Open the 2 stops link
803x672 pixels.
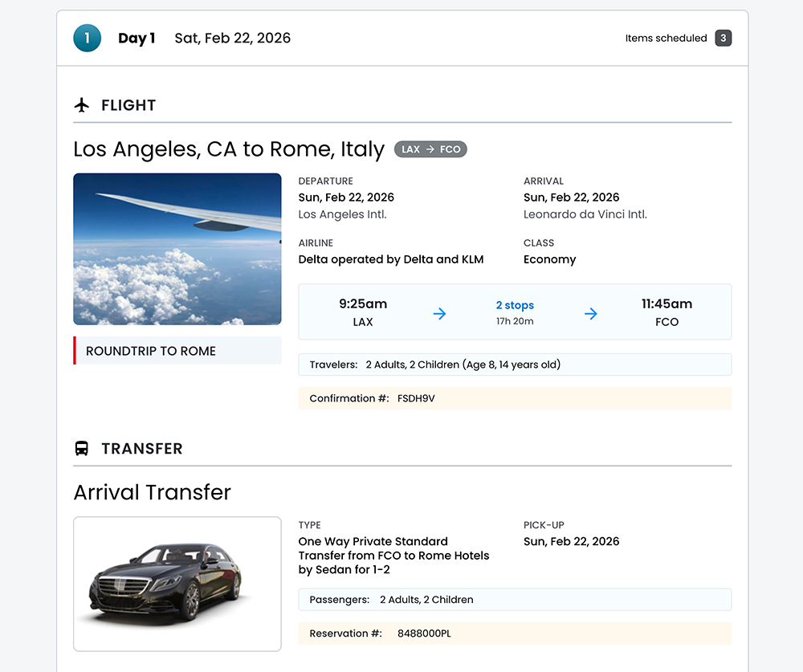tap(515, 305)
